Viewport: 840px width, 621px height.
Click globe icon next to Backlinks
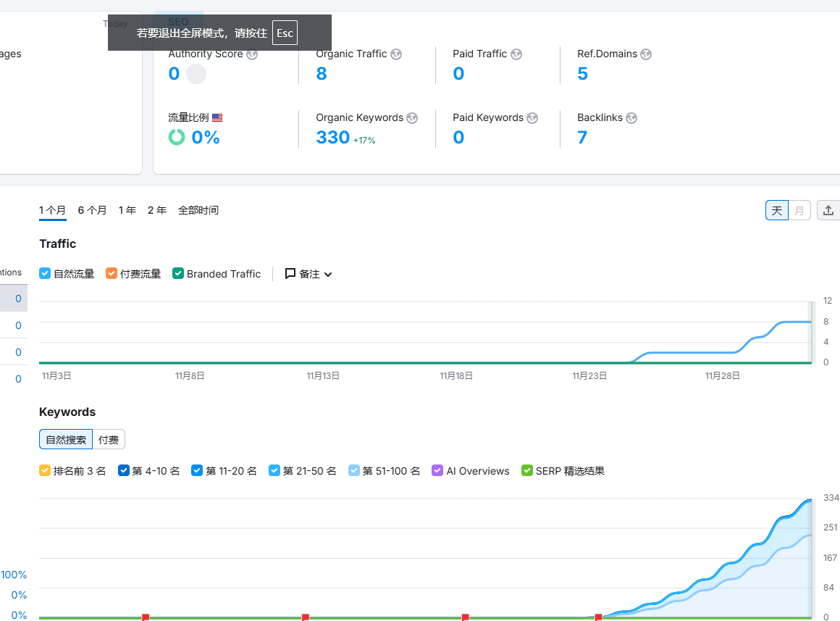point(631,118)
